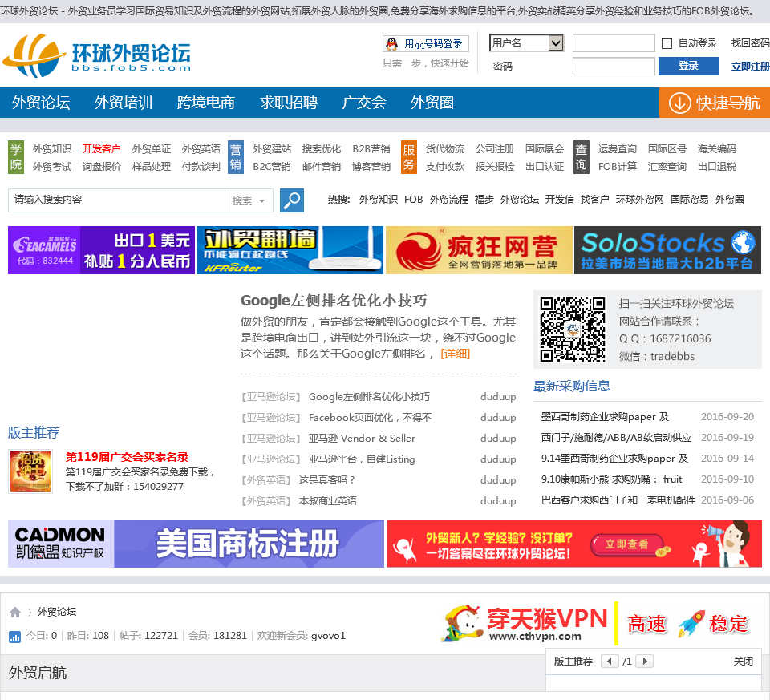This screenshot has width=770, height=700.
Task: Open the 广交会 nav tab
Action: [x=364, y=103]
